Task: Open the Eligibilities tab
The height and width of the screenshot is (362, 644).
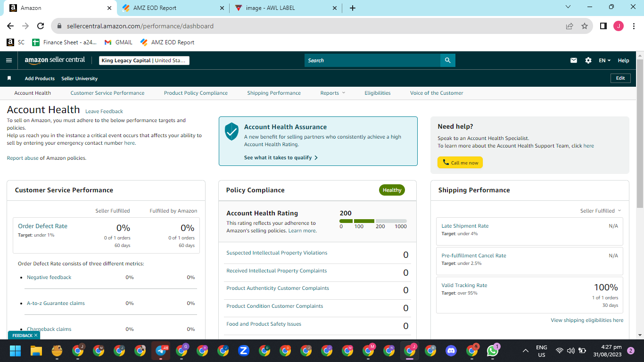Action: click(x=378, y=93)
